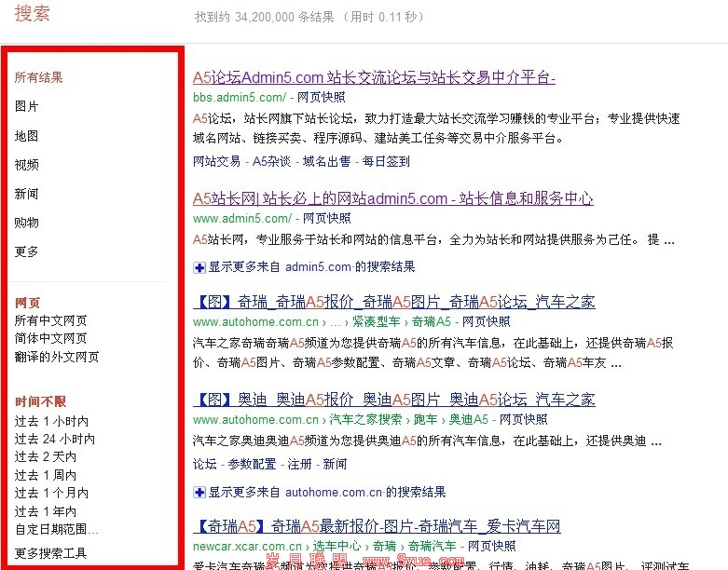Screen dimensions: 728x570
Task: Open 奇瑞 breadcrumb in xcar result
Action: point(384,547)
